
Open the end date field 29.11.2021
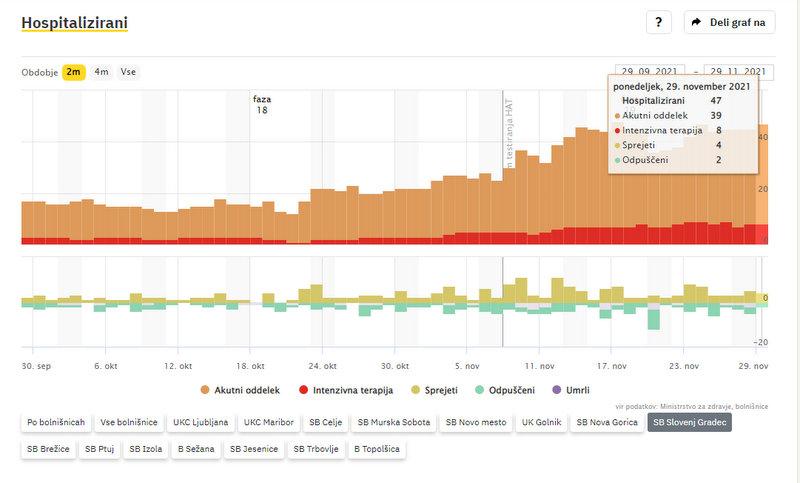click(739, 72)
